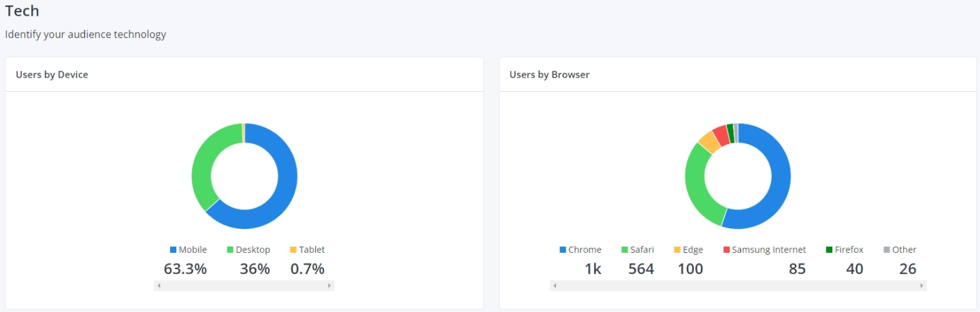Click the Users by Browser card title

coord(549,75)
